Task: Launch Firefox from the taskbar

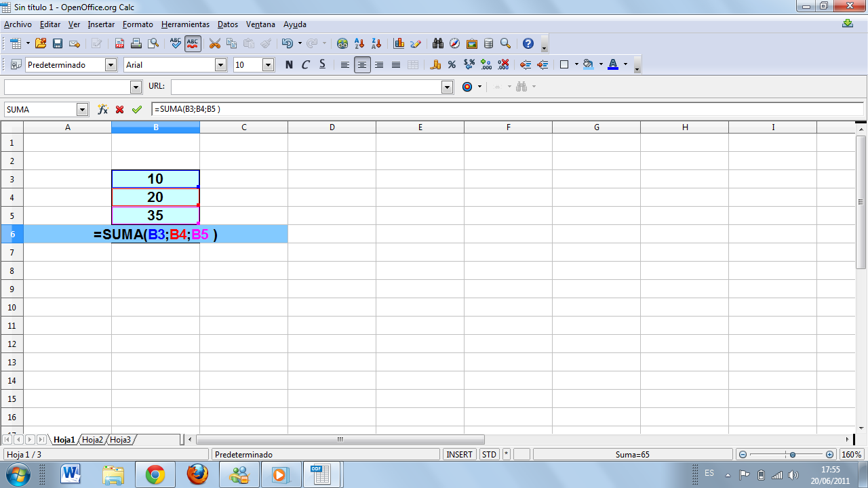Action: coord(197,474)
